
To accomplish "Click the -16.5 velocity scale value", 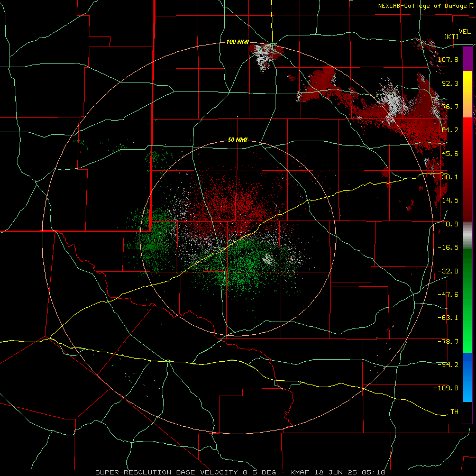I will pyautogui.click(x=448, y=248).
